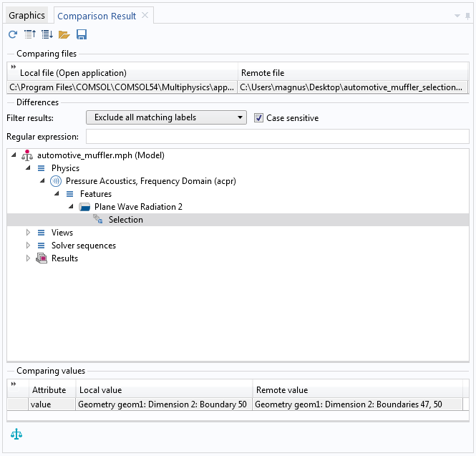Select the Solver sequences label
The width and height of the screenshot is (476, 456).
click(x=84, y=246)
